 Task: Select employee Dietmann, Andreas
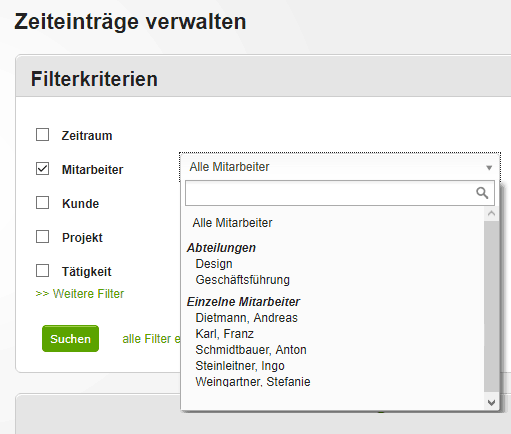click(246, 318)
